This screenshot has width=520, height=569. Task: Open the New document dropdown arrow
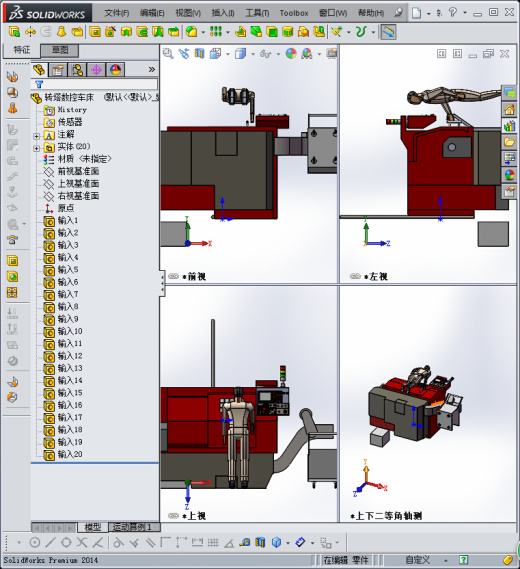click(x=428, y=14)
